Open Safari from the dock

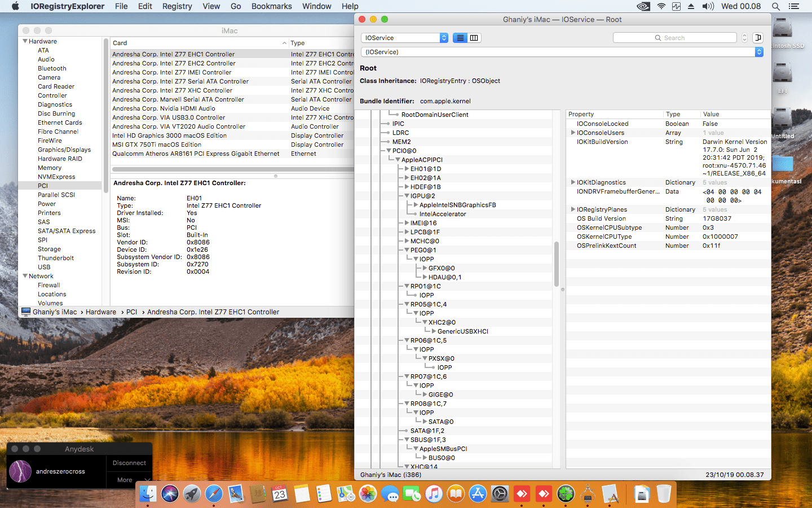(x=214, y=494)
